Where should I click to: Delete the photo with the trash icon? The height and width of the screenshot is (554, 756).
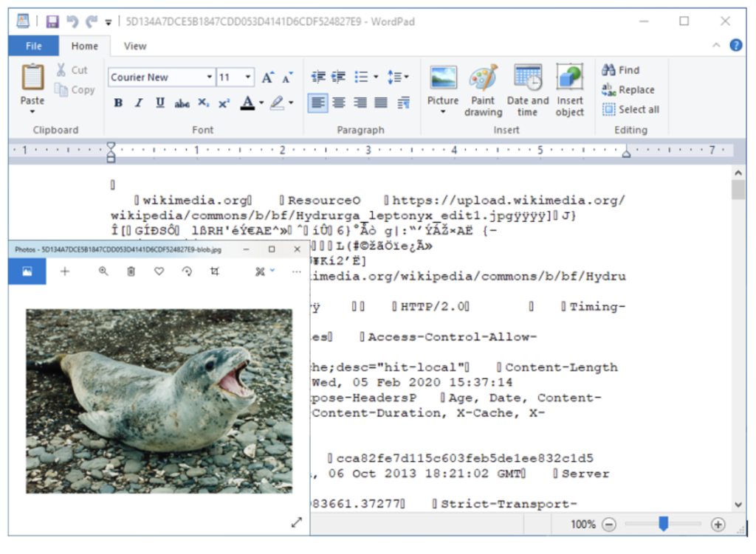(x=131, y=271)
